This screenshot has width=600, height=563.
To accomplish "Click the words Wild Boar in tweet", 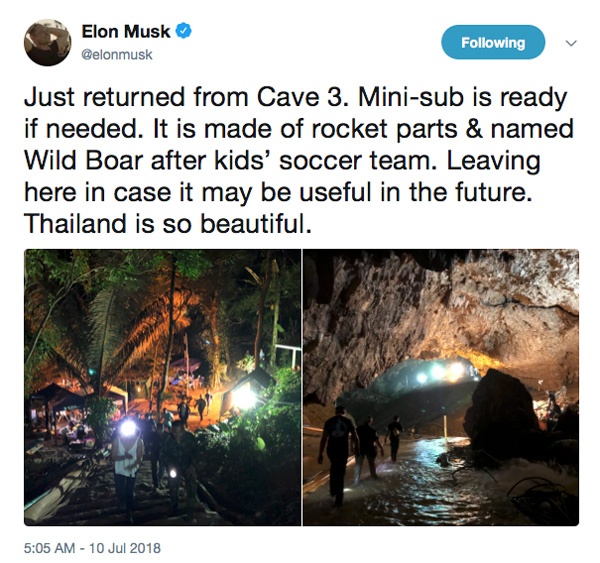I will [x=84, y=161].
